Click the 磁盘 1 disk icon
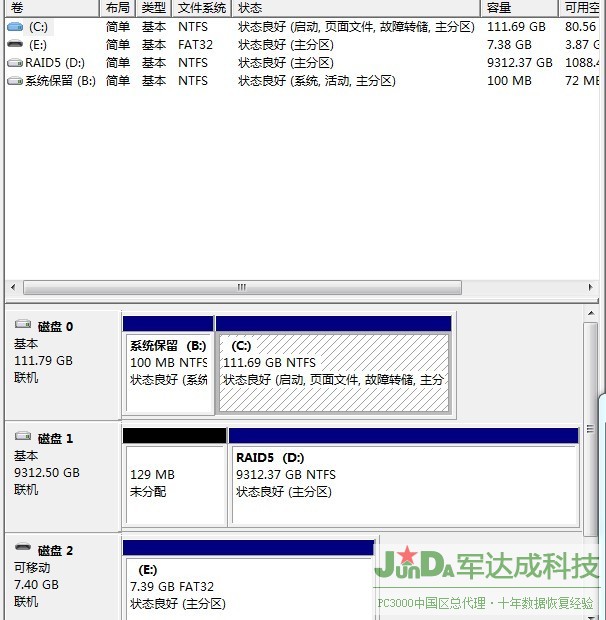The width and height of the screenshot is (606, 620). point(23,437)
